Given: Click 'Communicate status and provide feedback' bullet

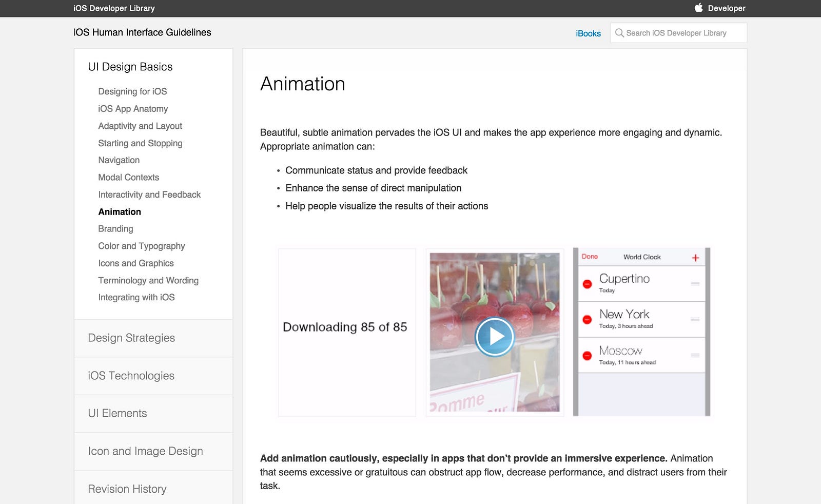Looking at the screenshot, I should point(376,170).
